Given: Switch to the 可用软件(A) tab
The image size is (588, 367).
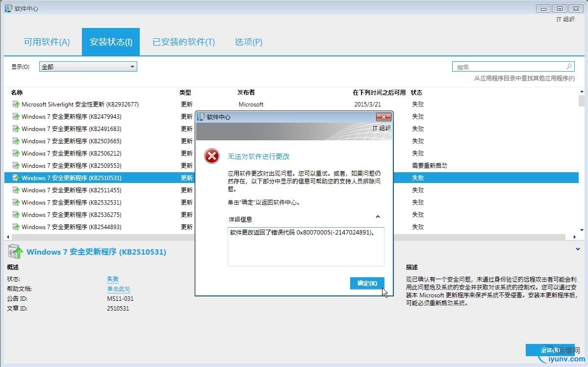Looking at the screenshot, I should (47, 42).
